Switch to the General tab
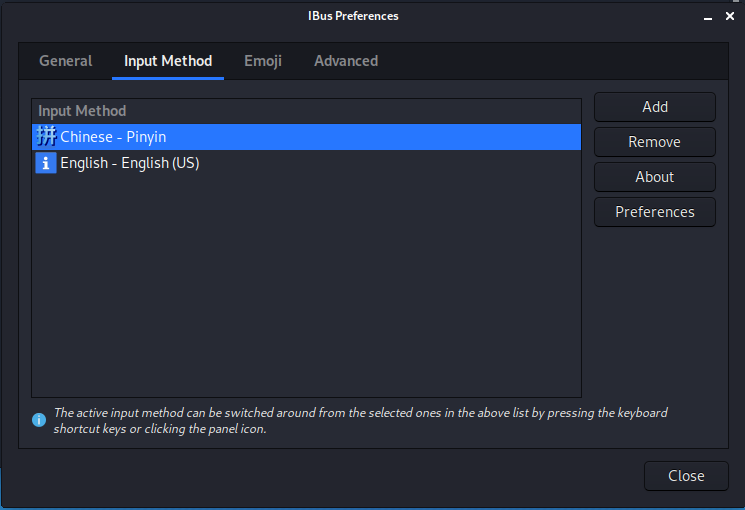This screenshot has width=745, height=510. [x=66, y=61]
